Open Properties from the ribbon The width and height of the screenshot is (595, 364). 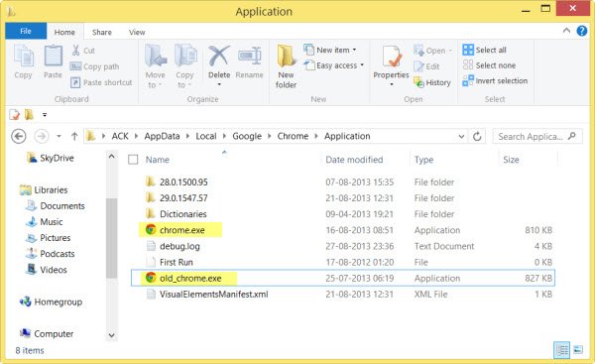[x=391, y=57]
